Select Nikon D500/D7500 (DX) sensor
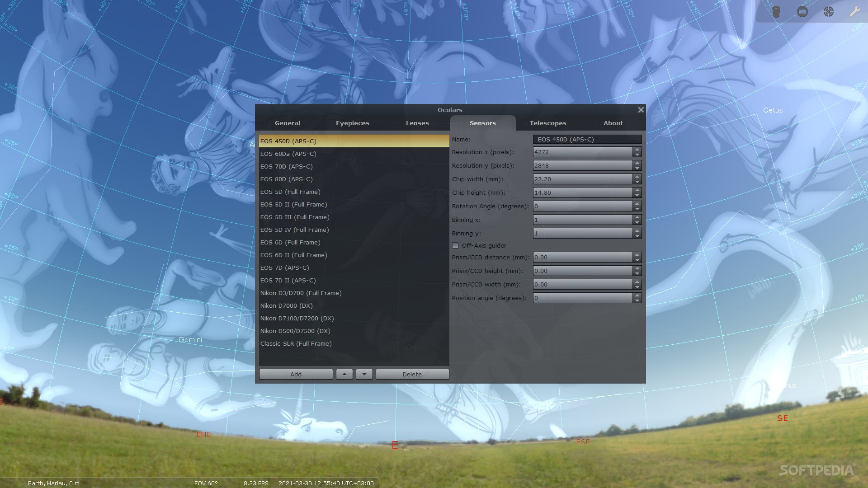 (354, 331)
